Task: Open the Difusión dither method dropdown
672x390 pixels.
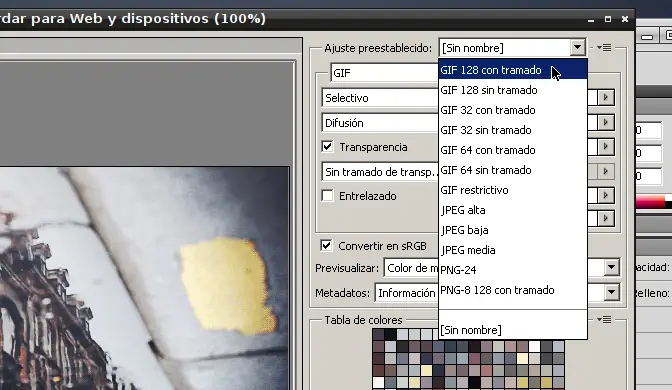Action: [380, 123]
